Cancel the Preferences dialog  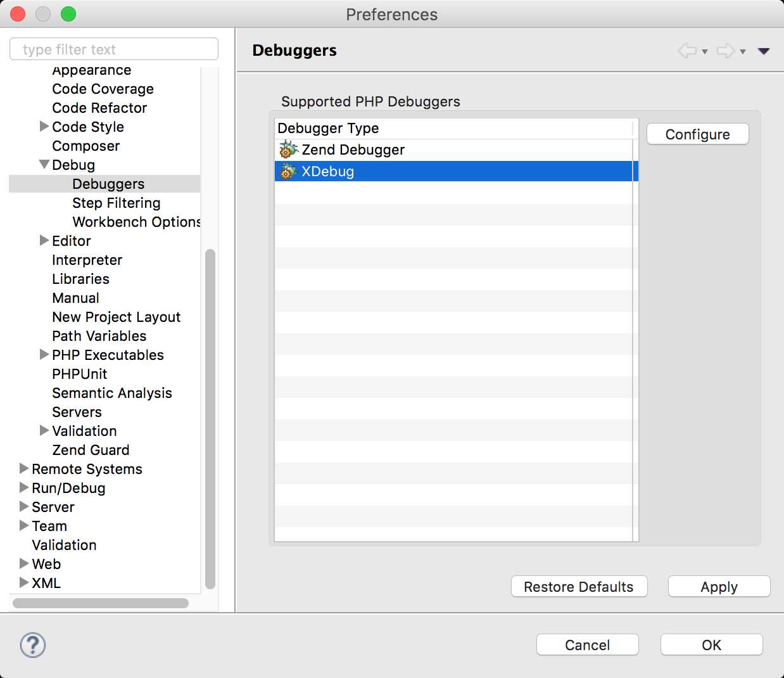tap(588, 645)
